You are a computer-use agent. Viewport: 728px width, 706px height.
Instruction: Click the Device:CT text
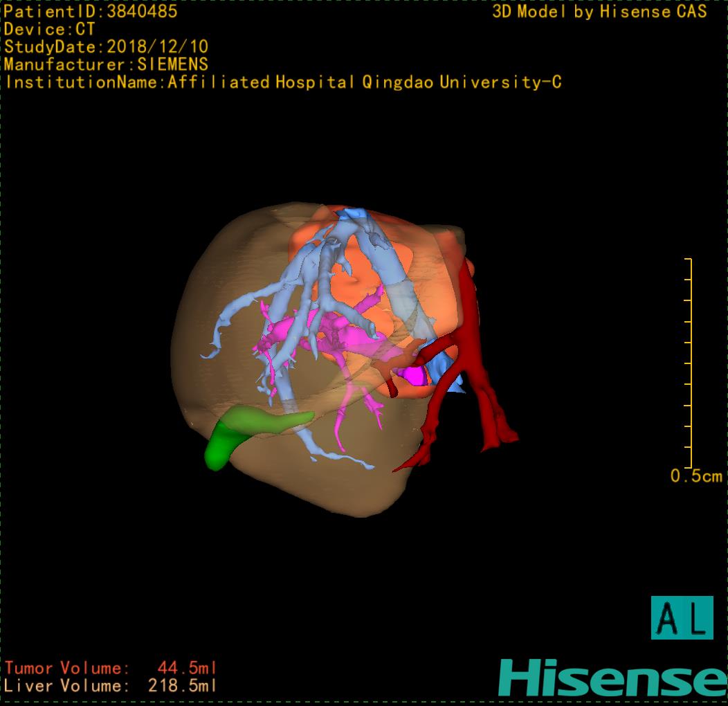49,29
